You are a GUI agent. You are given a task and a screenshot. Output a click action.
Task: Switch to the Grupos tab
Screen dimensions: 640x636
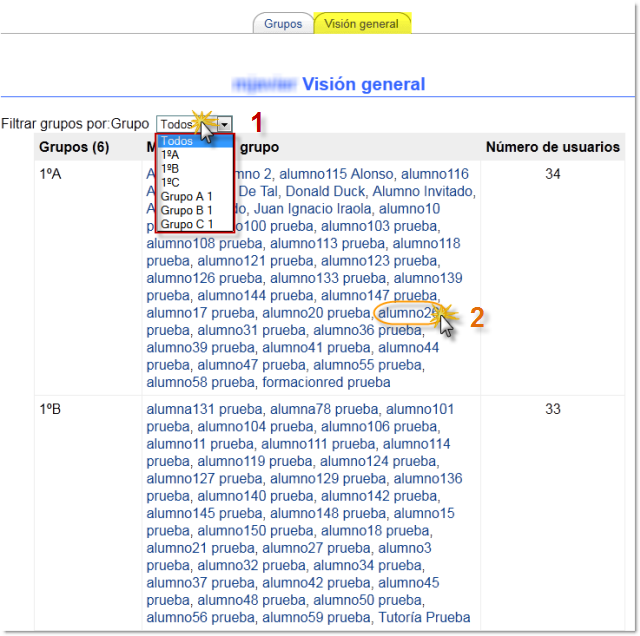[x=283, y=24]
